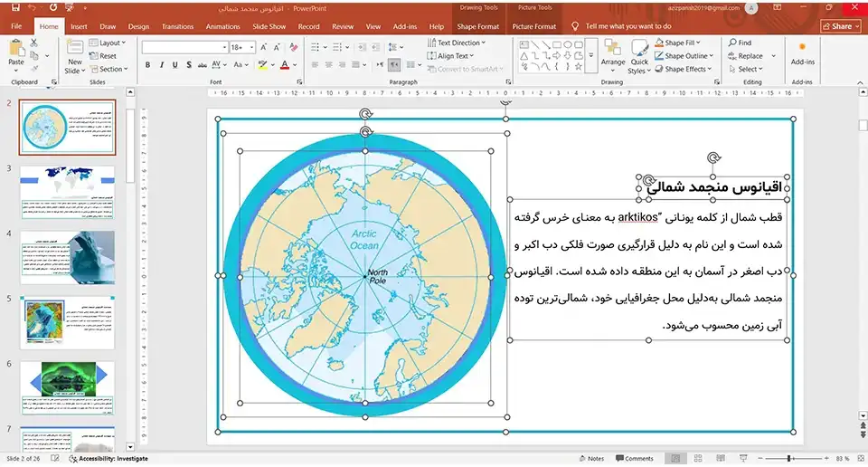This screenshot has height=467, width=868.
Task: Increase list indent level
Action: tap(374, 48)
